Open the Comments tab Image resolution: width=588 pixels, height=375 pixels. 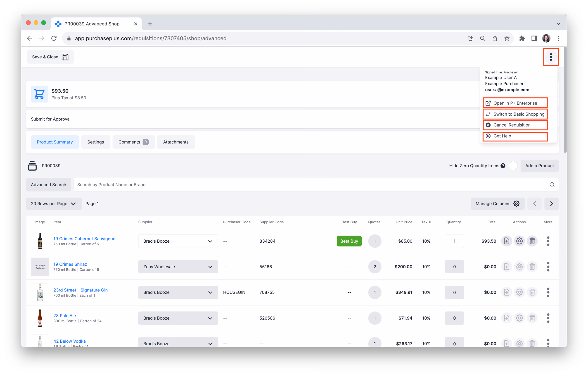point(133,142)
